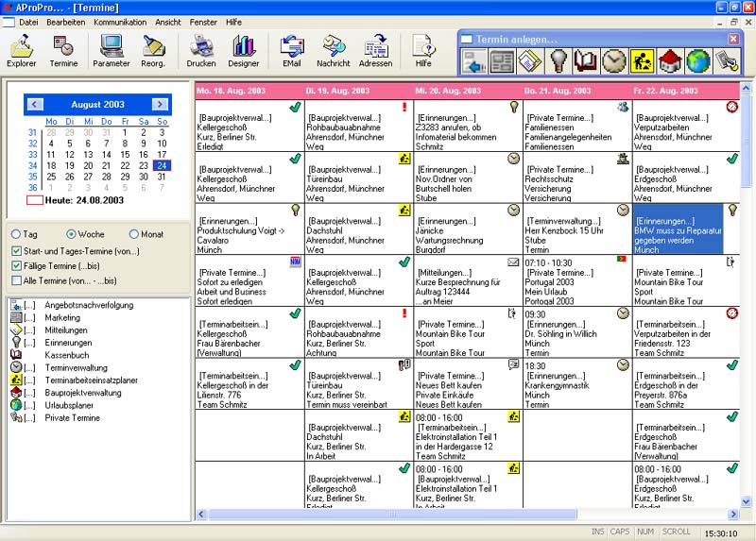Screen dimensions: 756x541
Task: Enable Alle Termine checkbox
Action: click(x=17, y=281)
